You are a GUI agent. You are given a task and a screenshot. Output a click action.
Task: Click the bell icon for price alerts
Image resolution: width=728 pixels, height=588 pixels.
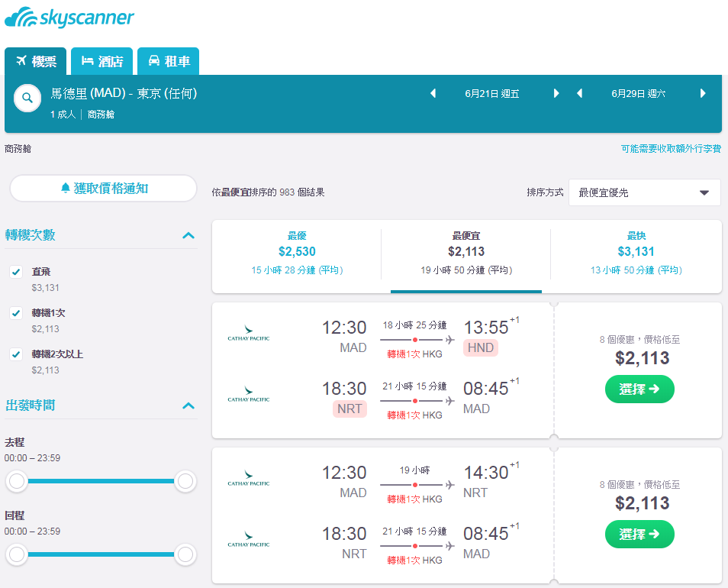(66, 188)
